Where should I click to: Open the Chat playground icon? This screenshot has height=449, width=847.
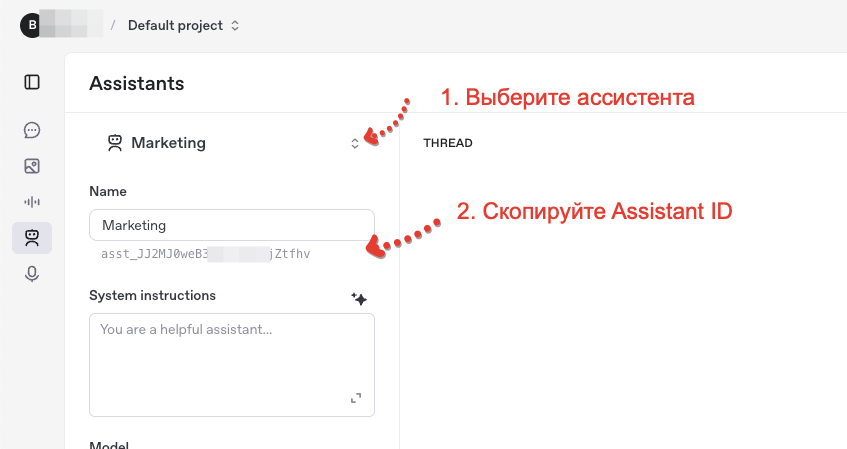point(32,130)
